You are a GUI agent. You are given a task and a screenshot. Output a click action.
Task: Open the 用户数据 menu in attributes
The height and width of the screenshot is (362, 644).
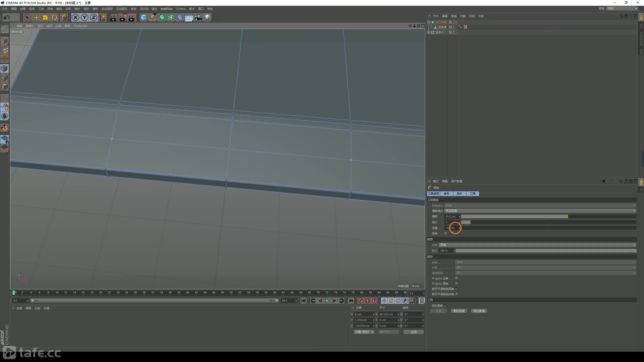[456, 181]
